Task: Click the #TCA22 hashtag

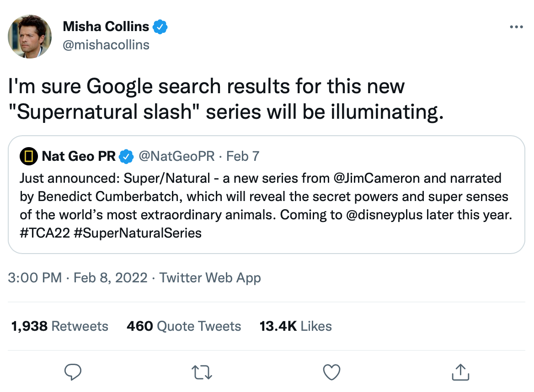Action: (45, 233)
